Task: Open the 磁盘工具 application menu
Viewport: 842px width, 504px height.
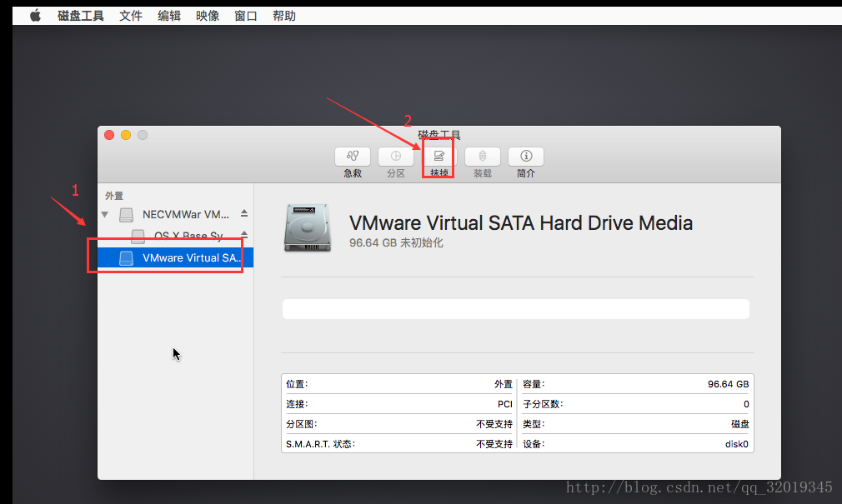Action: [x=81, y=16]
